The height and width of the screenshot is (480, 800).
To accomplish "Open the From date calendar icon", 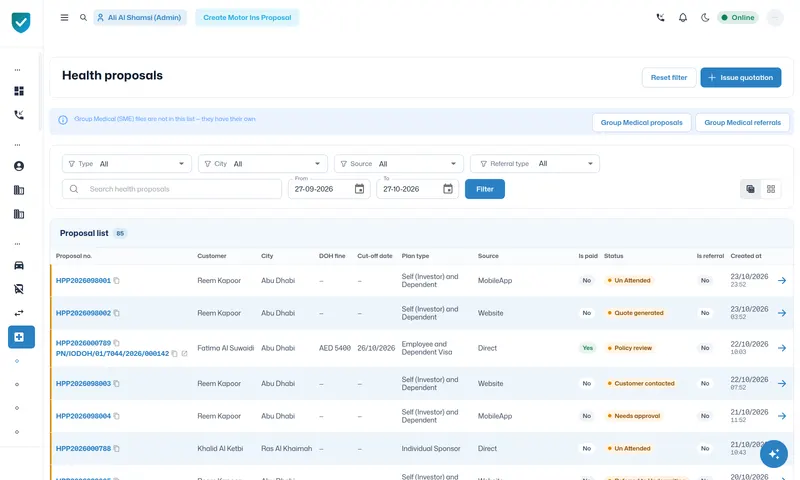I will (x=359, y=189).
